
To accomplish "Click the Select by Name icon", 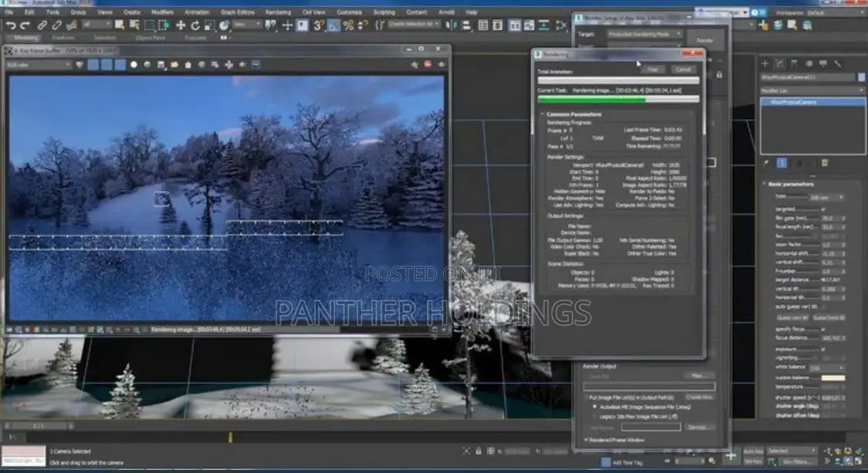I will pyautogui.click(x=134, y=26).
